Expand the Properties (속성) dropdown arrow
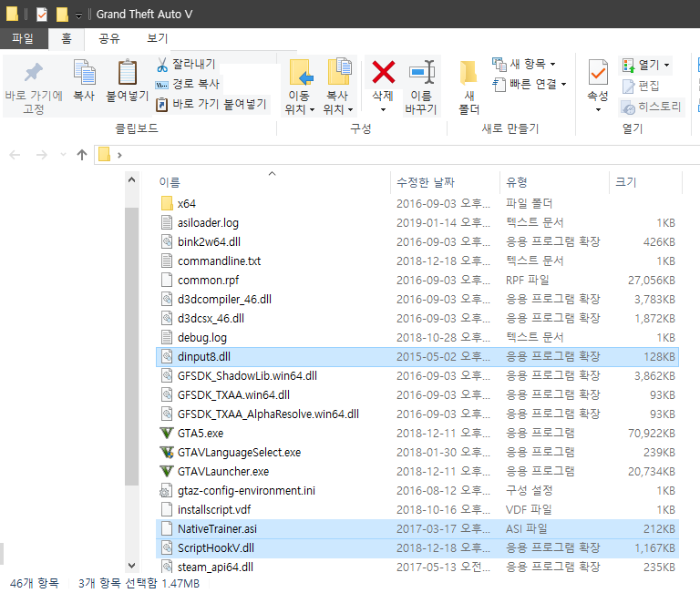Screen dimensions: 700x593 (598, 110)
